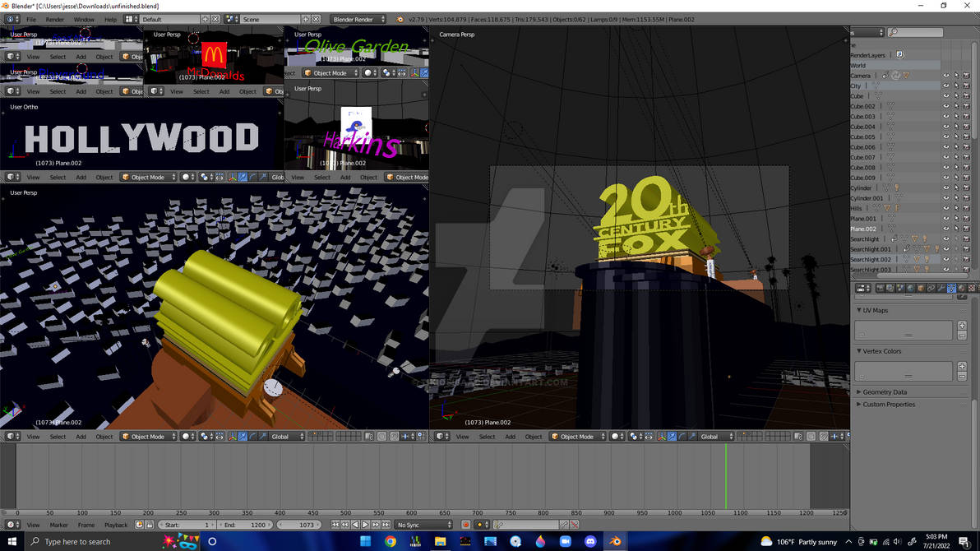Viewport: 980px width, 551px height.
Task: Open the Object Constraints chain tab
Action: pyautogui.click(x=931, y=289)
